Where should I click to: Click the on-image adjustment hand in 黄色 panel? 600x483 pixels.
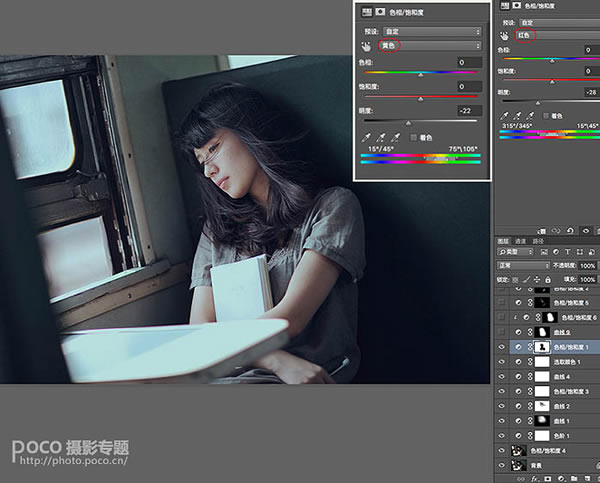coord(366,46)
